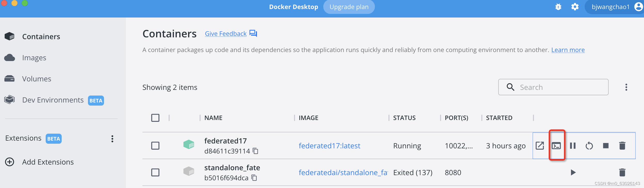The image size is (644, 188).
Task: Stop the federated17 container
Action: [606, 146]
